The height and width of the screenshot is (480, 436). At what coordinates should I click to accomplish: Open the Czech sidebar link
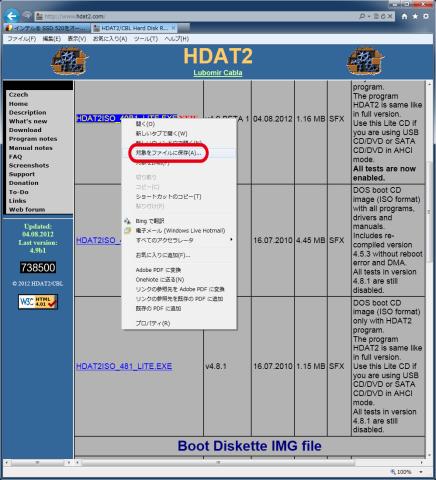(18, 95)
